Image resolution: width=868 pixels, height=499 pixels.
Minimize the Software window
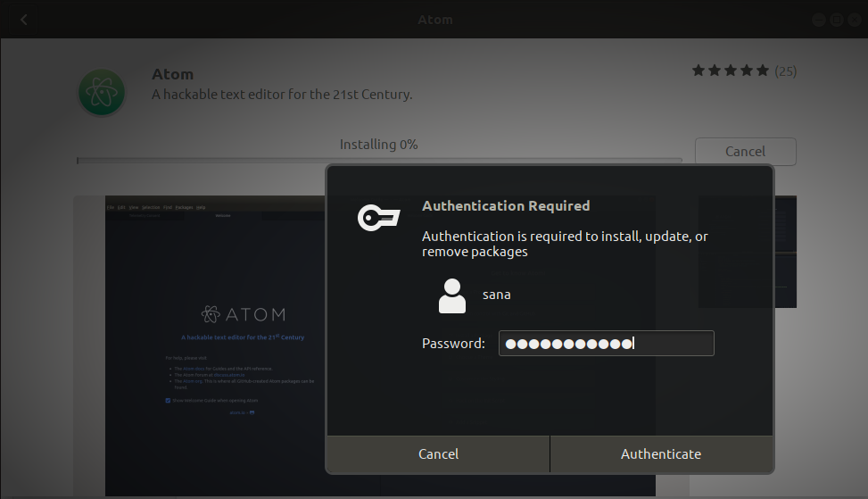(x=819, y=20)
